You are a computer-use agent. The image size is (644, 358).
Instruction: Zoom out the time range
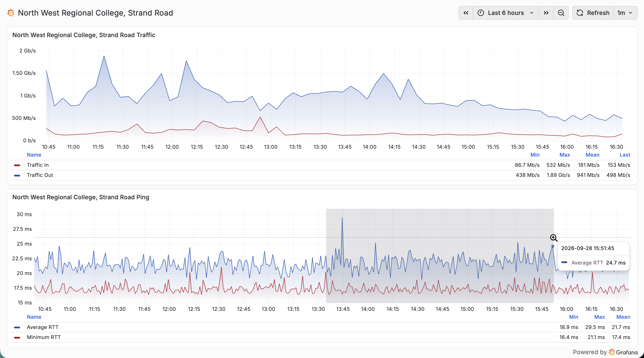[561, 13]
